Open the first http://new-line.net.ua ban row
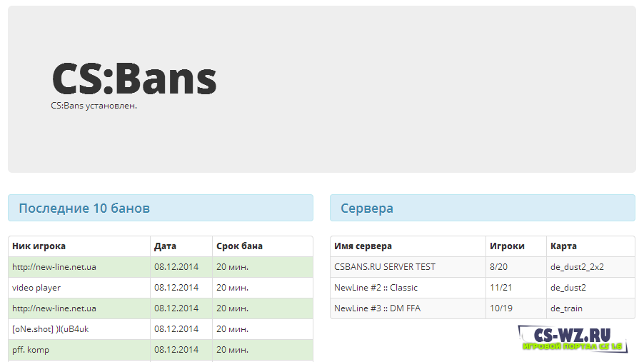The height and width of the screenshot is (362, 644). (161, 267)
